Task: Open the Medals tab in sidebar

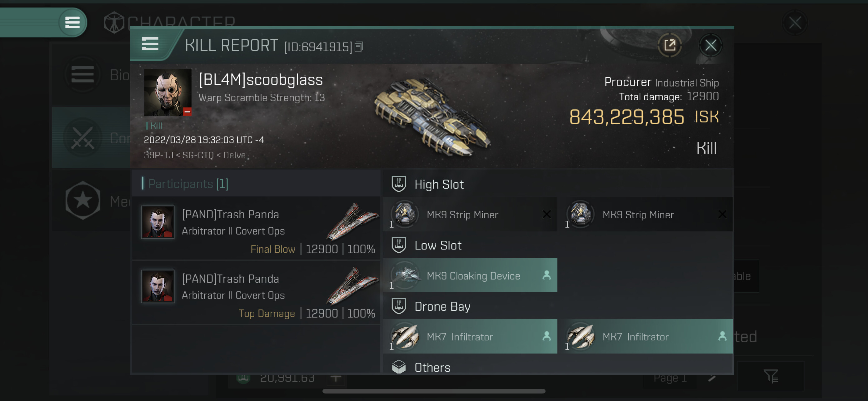Action: [91, 201]
